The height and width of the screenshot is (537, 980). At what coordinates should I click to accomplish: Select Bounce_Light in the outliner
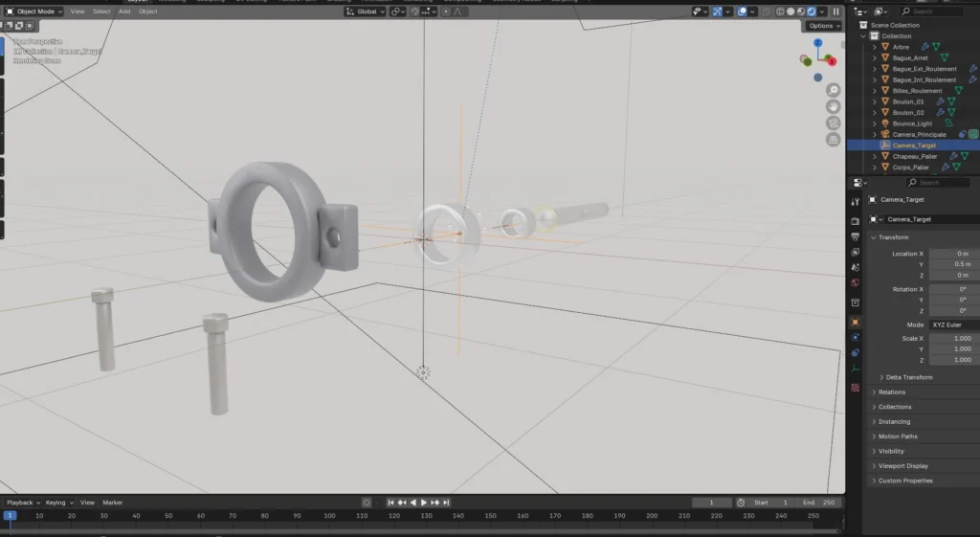point(911,123)
